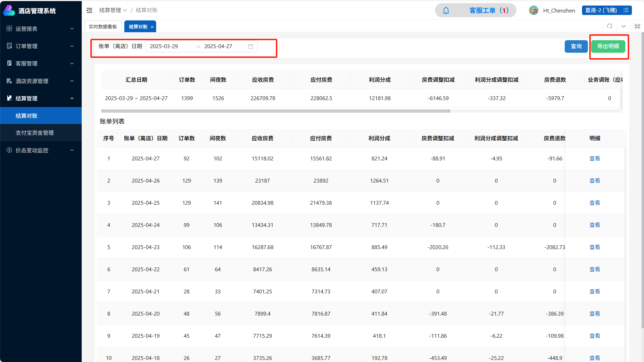Viewport: 644px width, 362px height.
Task: Click the 导出明细 export button
Action: coord(608,46)
